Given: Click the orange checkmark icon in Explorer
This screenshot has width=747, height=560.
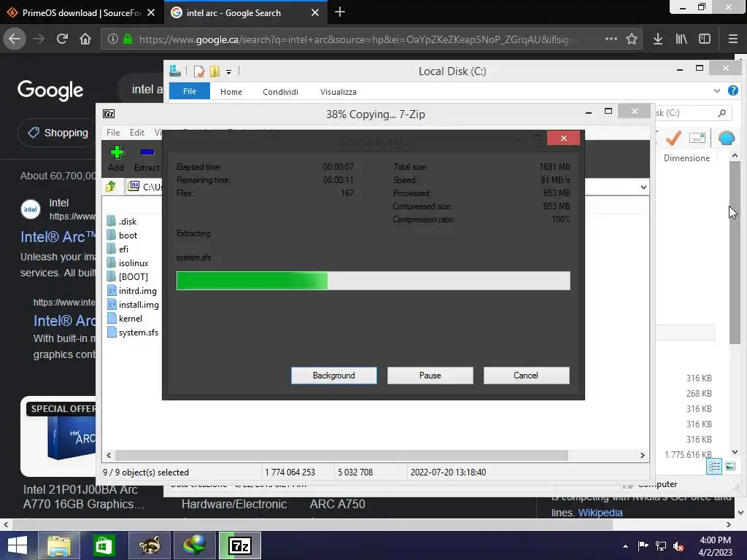Looking at the screenshot, I should click(673, 138).
